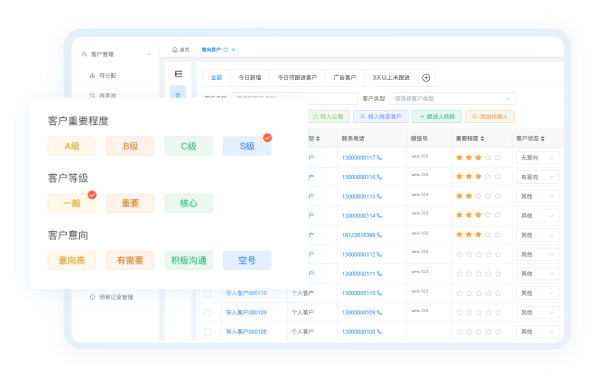Switch to the 今日新增 tab
This screenshot has height=384, width=603.
pos(250,78)
